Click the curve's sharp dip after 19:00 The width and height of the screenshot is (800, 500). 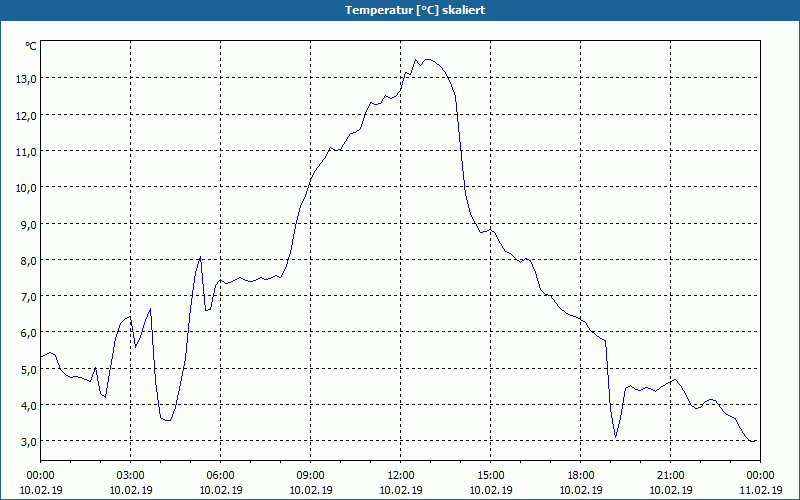tap(616, 437)
